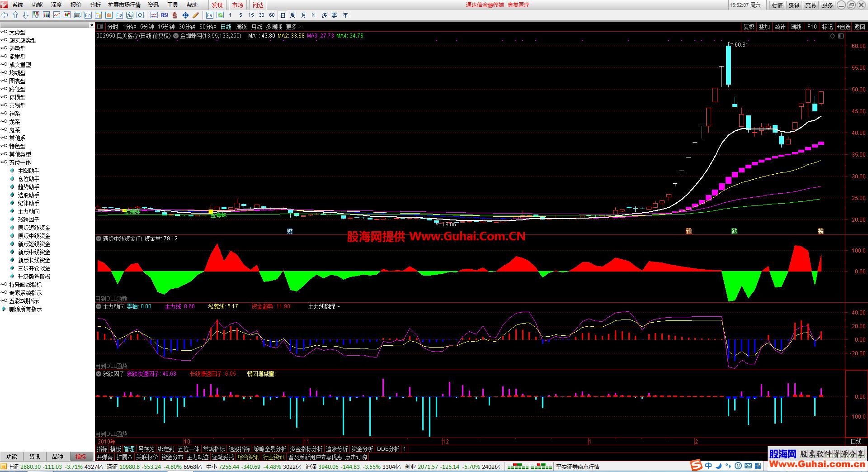Switch to the 60 minute period
This screenshot has height=472, width=868.
pyautogui.click(x=272, y=15)
